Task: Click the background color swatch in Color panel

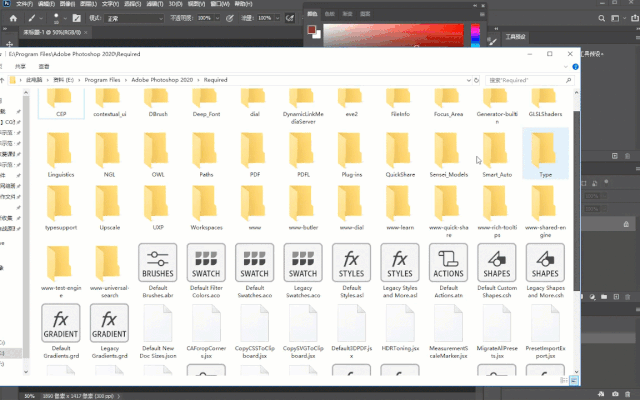Action: (x=318, y=36)
